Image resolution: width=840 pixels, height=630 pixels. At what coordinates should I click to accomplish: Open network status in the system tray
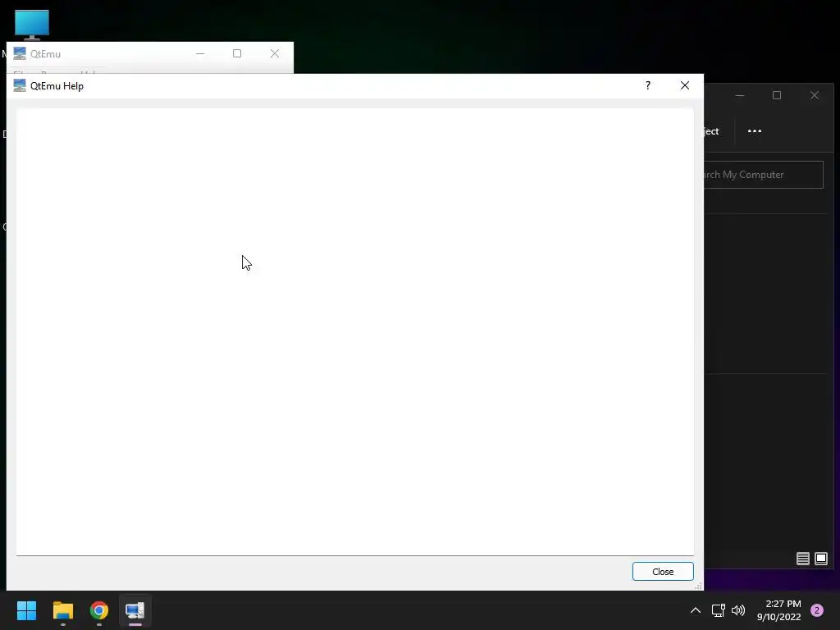pos(719,610)
